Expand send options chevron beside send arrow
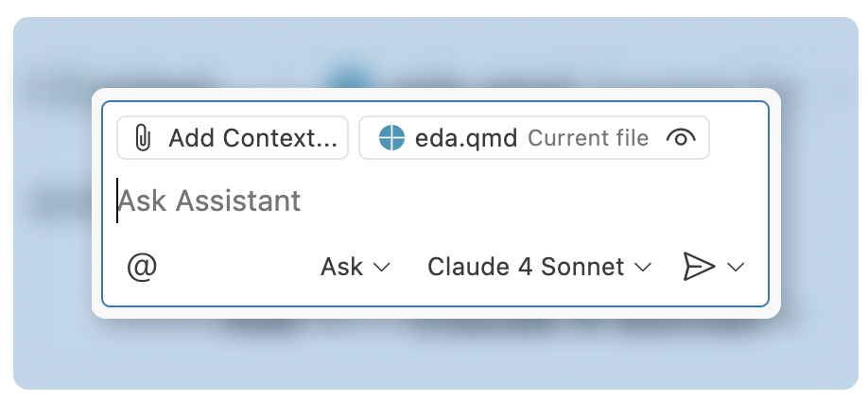Image resolution: width=868 pixels, height=401 pixels. point(736,268)
